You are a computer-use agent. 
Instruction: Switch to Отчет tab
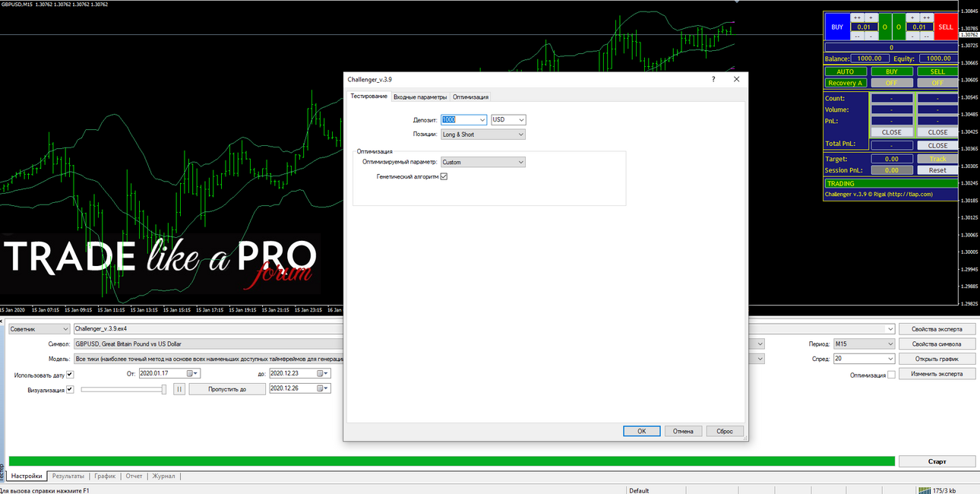point(134,476)
